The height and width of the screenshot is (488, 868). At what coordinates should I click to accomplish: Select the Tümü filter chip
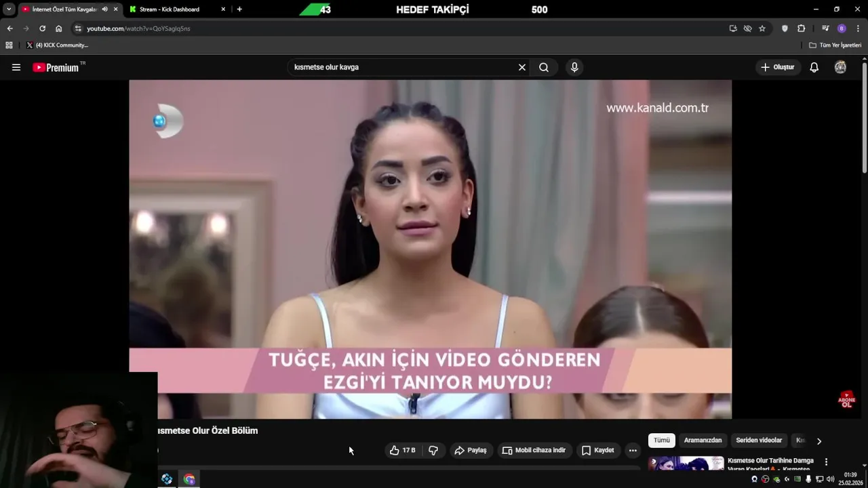(x=662, y=441)
